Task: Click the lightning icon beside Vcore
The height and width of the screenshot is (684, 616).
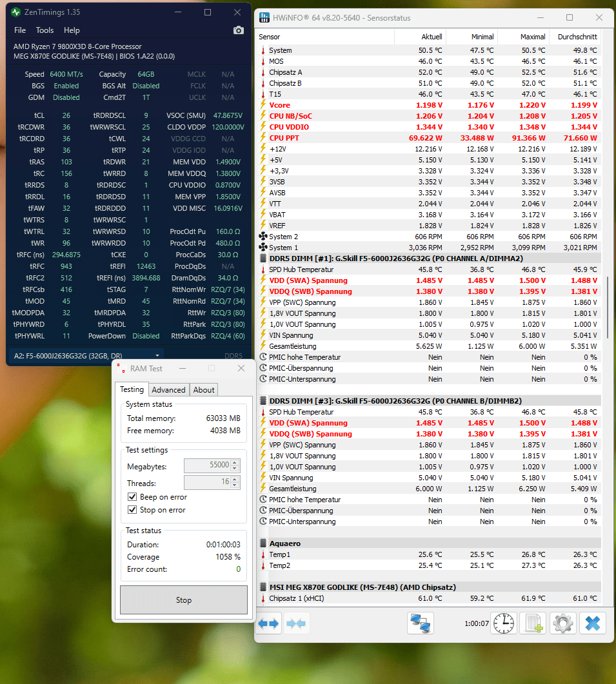Action: (263, 104)
